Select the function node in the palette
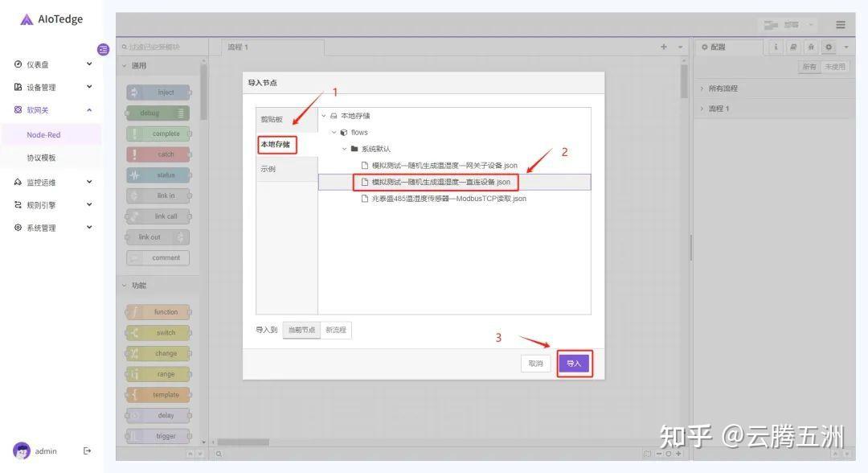 (x=158, y=311)
